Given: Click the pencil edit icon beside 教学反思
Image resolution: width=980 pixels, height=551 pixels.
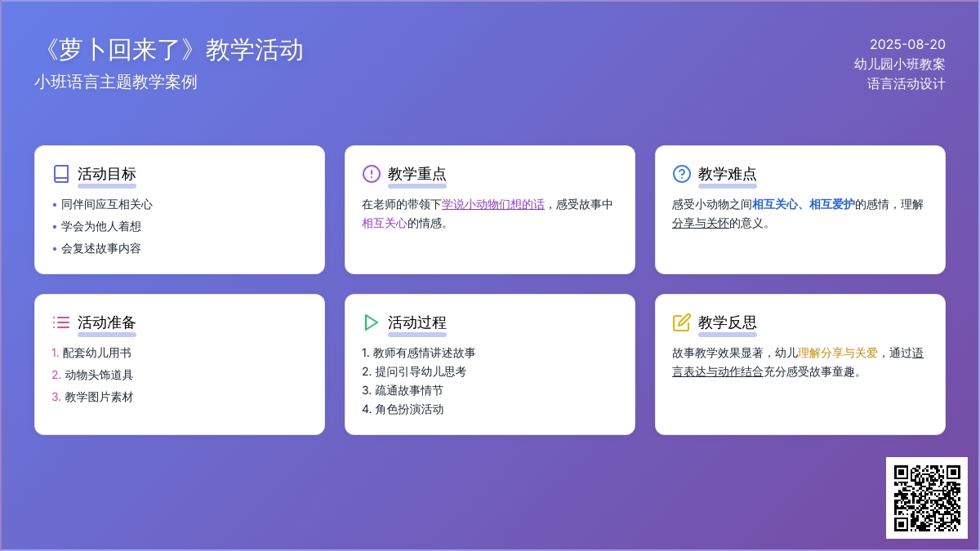Looking at the screenshot, I should pyautogui.click(x=682, y=322).
